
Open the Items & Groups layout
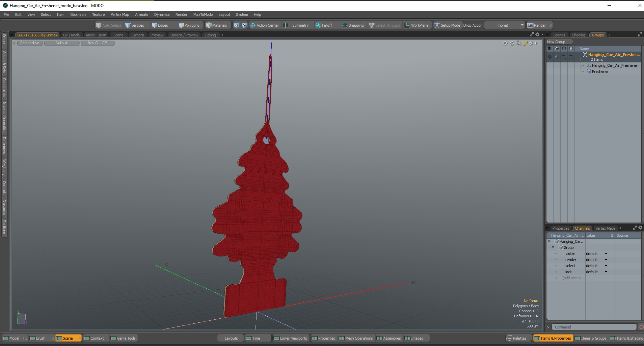pos(591,338)
